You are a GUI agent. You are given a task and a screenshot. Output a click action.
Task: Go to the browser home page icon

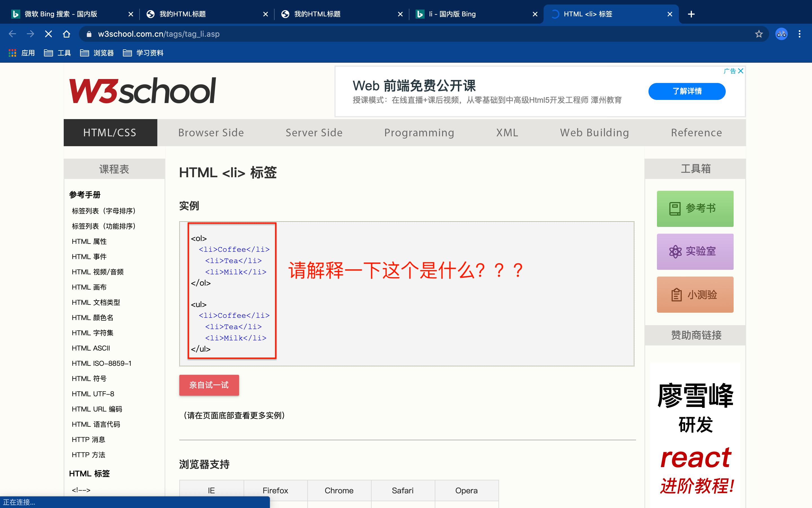67,34
